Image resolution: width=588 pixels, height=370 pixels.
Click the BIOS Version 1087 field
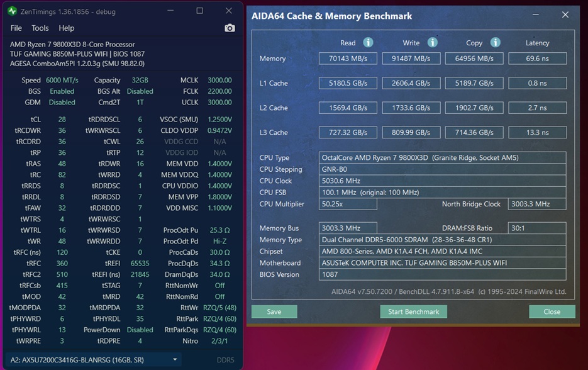(x=442, y=275)
